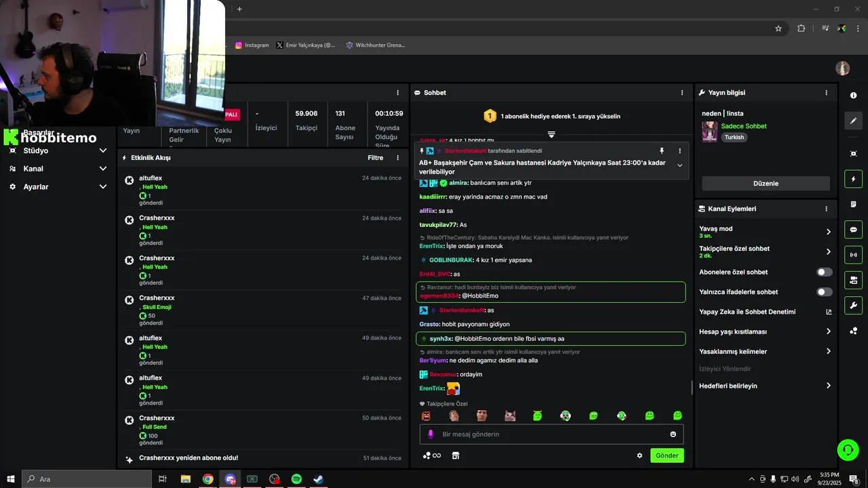Click the three-circles points icon in right sidebar

click(x=853, y=331)
